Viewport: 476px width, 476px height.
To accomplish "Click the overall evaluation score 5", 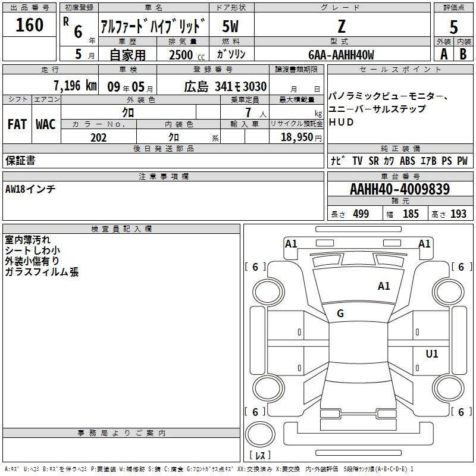I will pos(453,27).
